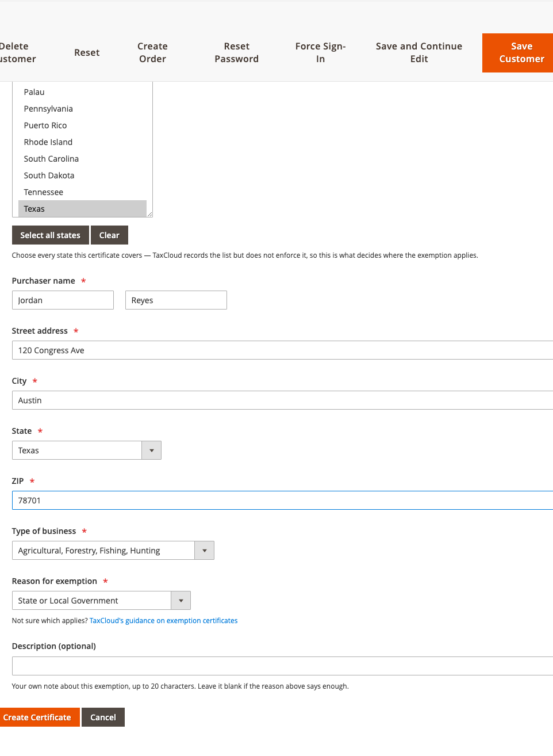Viewport: 553px width, 756px height.
Task: Select Rhode Island in the states list
Action: click(82, 142)
